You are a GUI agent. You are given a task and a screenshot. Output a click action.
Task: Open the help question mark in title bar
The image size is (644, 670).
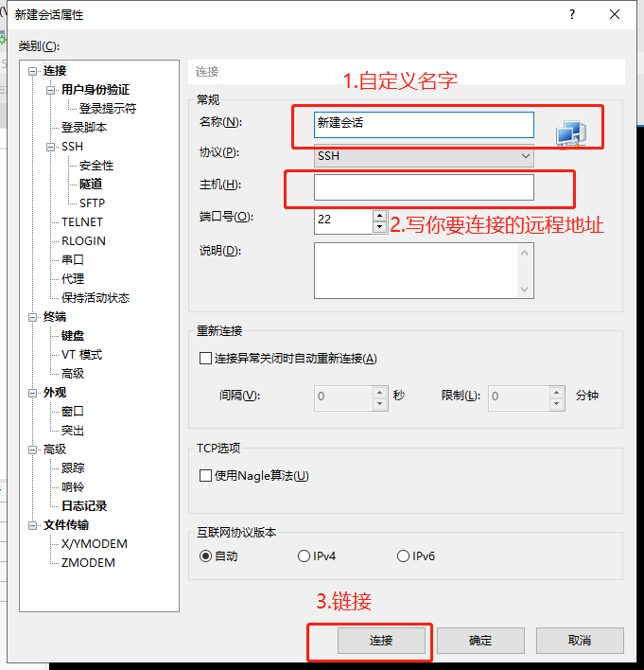click(572, 14)
